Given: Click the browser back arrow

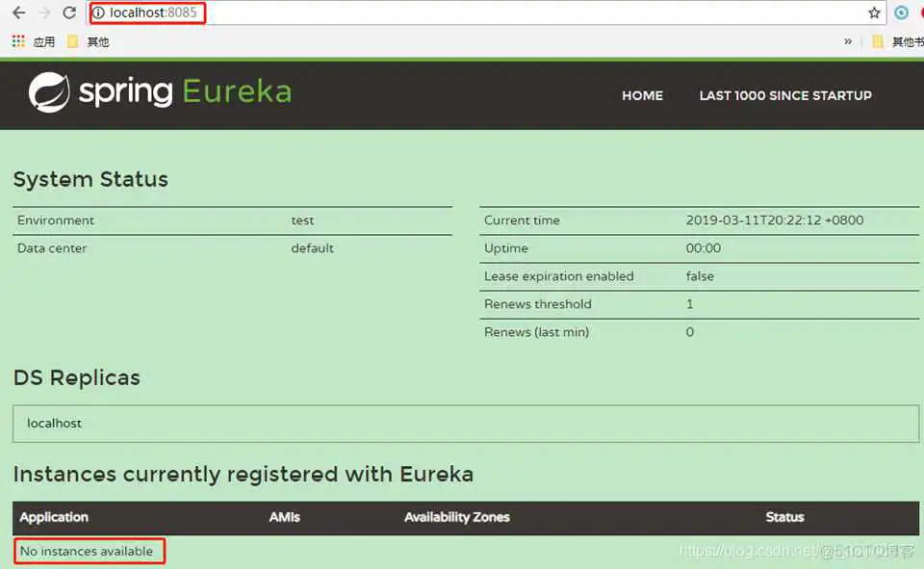Looking at the screenshot, I should point(19,13).
